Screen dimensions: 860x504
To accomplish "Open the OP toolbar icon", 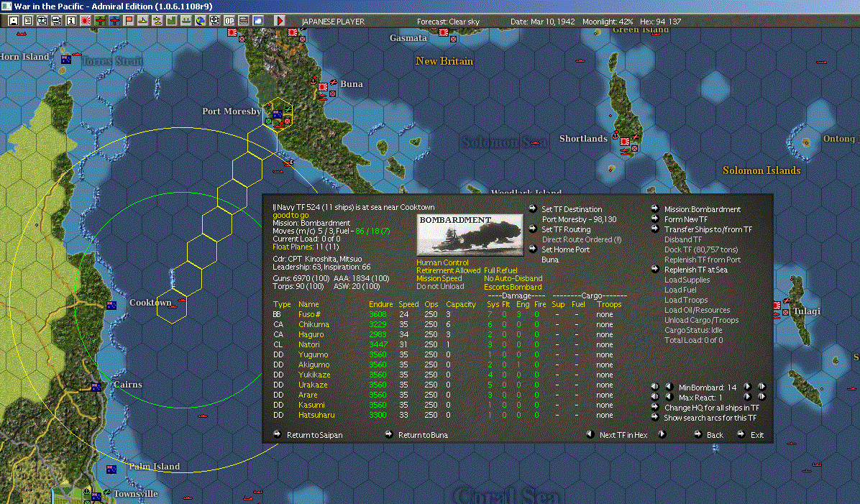I will click(229, 21).
